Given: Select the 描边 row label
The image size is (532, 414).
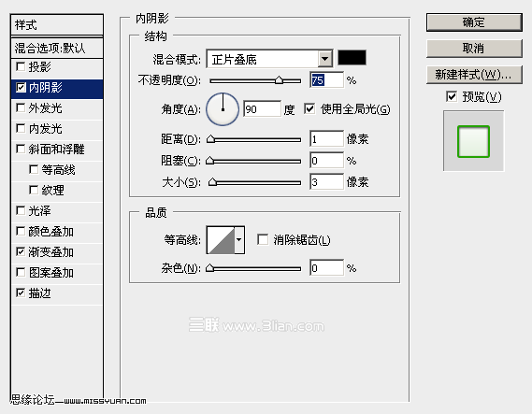Looking at the screenshot, I should point(39,293).
